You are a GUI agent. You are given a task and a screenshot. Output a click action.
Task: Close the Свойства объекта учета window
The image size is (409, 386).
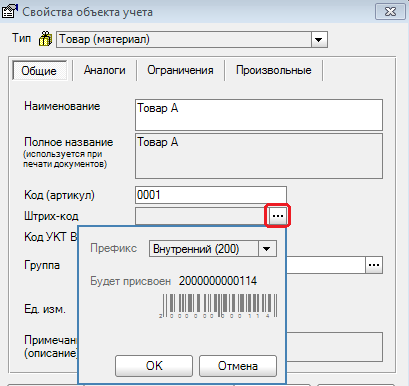point(390,12)
